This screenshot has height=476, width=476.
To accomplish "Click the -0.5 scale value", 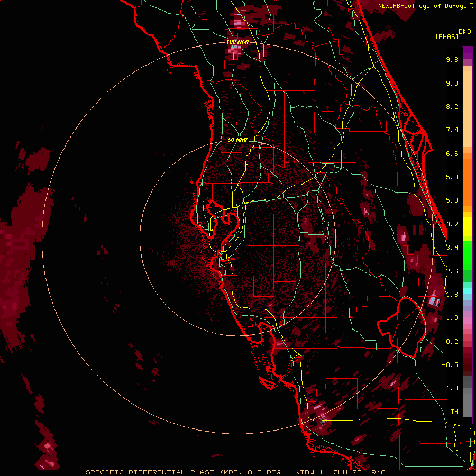I will pyautogui.click(x=450, y=365).
